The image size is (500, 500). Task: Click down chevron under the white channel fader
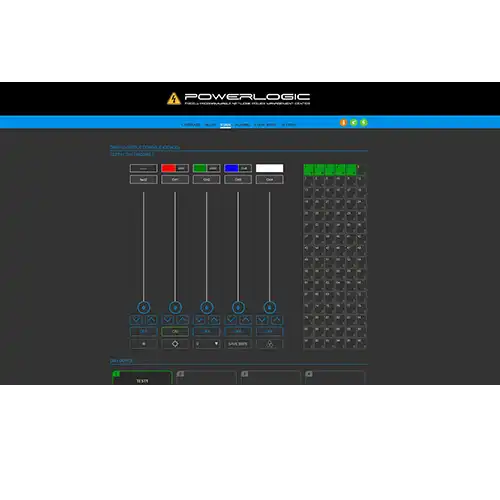262,320
